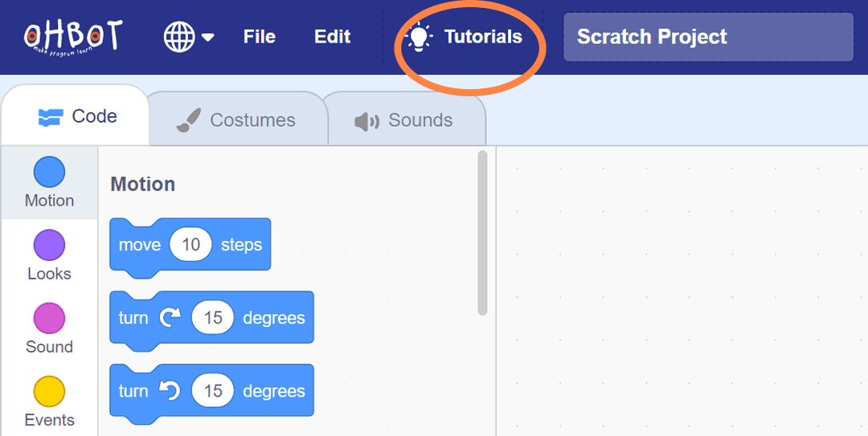Click the turn counterclockwise 15 degrees block

[211, 393]
